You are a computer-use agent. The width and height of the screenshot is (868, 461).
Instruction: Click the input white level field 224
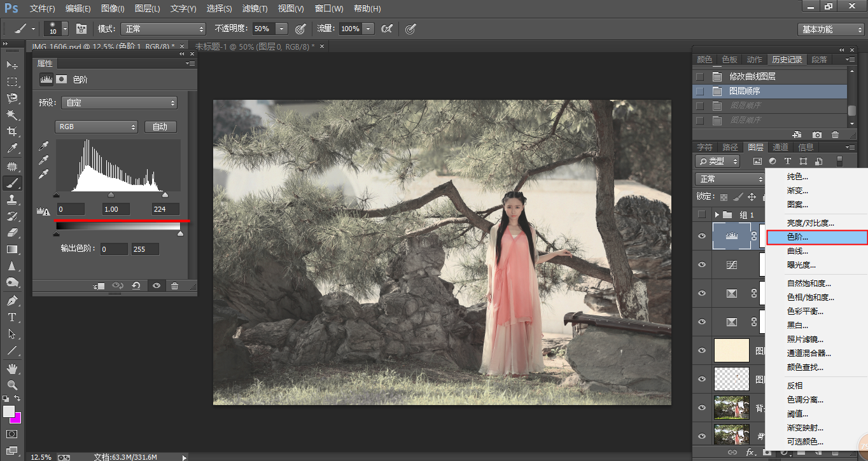click(165, 209)
